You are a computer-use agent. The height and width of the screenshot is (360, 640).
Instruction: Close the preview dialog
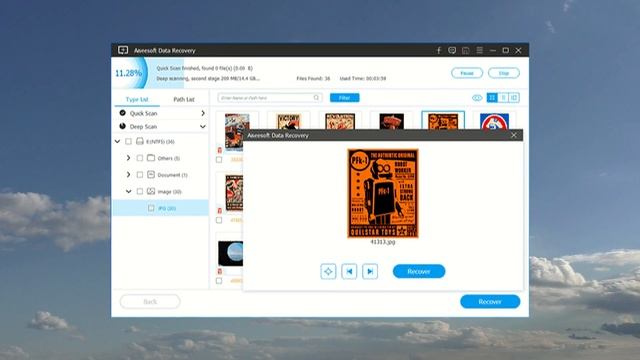coord(514,135)
